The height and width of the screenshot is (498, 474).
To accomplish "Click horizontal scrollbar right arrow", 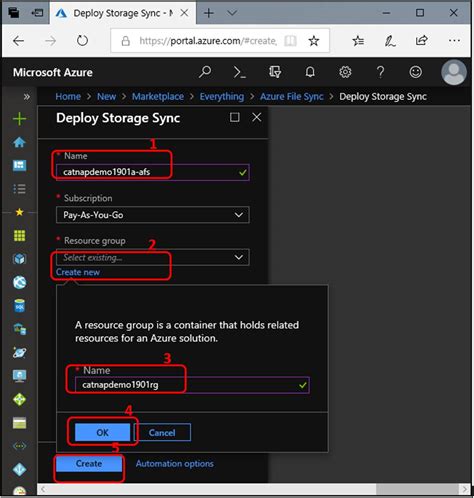I will (465, 489).
